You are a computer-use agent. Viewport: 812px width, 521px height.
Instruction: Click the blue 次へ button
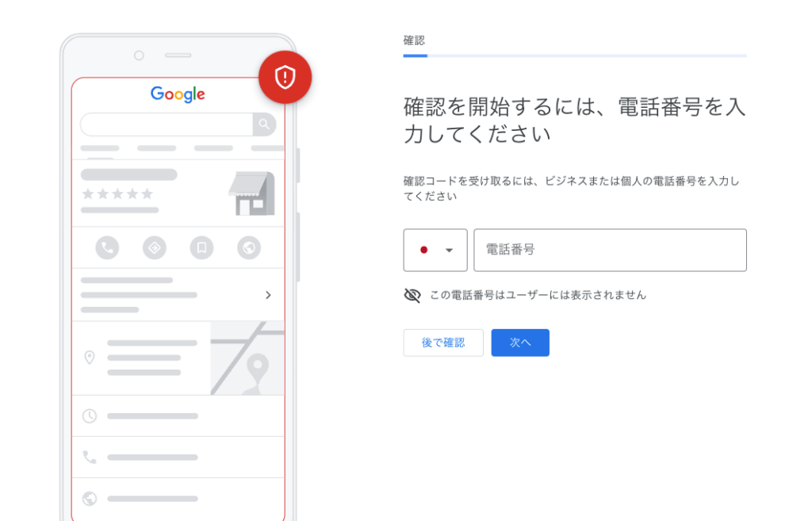tap(520, 343)
